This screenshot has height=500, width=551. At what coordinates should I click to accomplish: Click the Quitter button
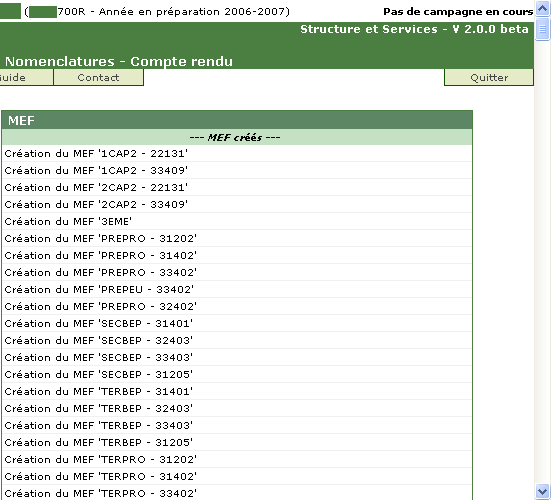(x=489, y=77)
